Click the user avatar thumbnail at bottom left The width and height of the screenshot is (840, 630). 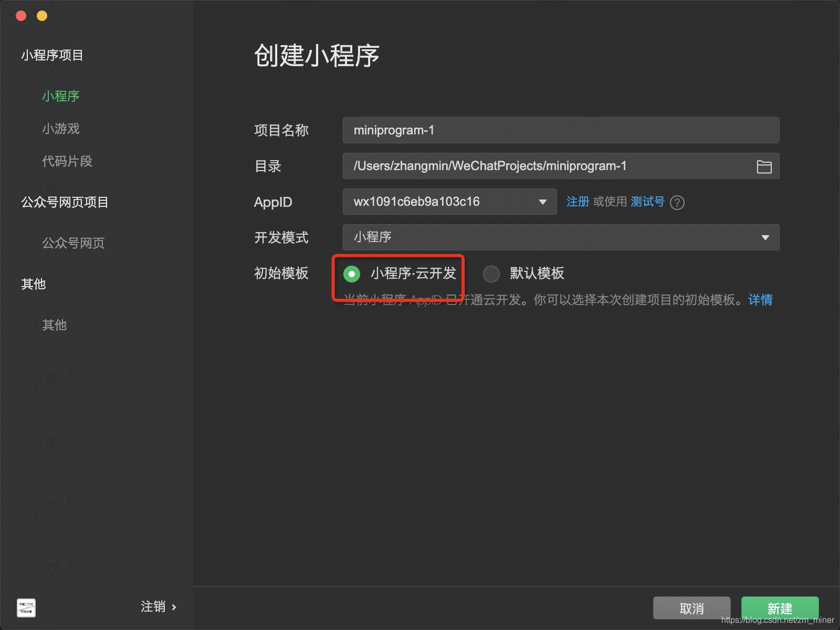[26, 607]
